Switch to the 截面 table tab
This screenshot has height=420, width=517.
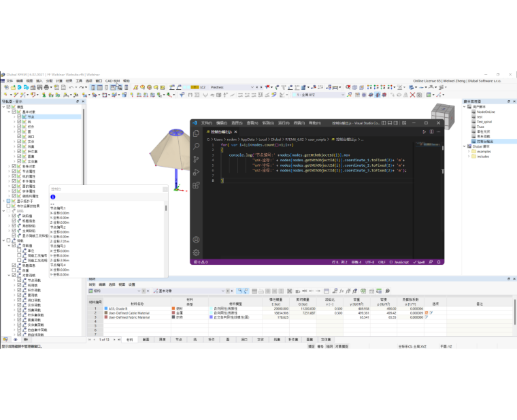(146, 340)
